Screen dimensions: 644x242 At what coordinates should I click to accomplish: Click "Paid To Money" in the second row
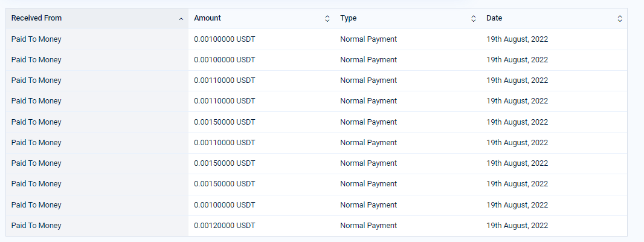pos(36,60)
